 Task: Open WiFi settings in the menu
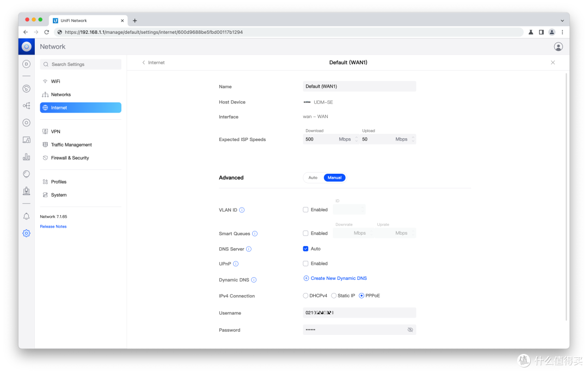[56, 81]
